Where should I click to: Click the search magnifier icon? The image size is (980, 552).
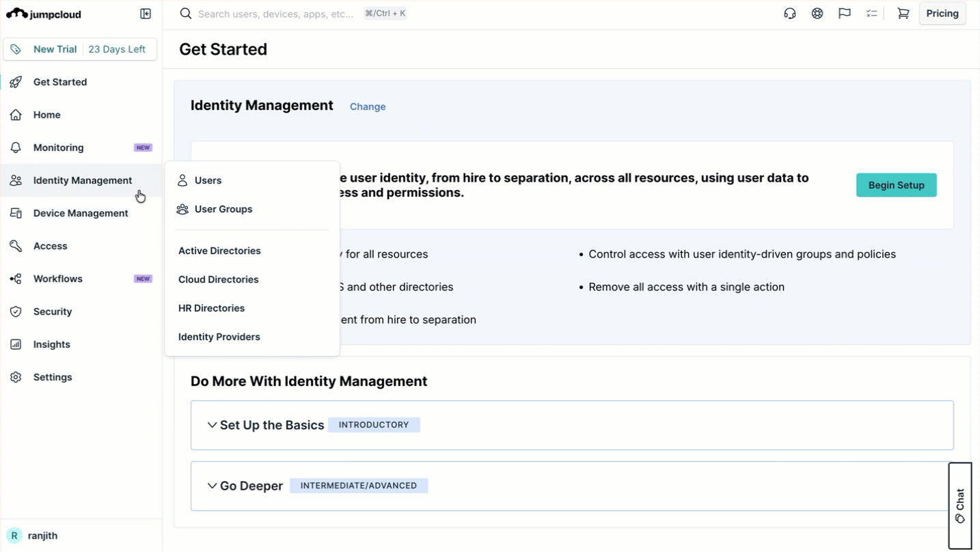pos(185,14)
